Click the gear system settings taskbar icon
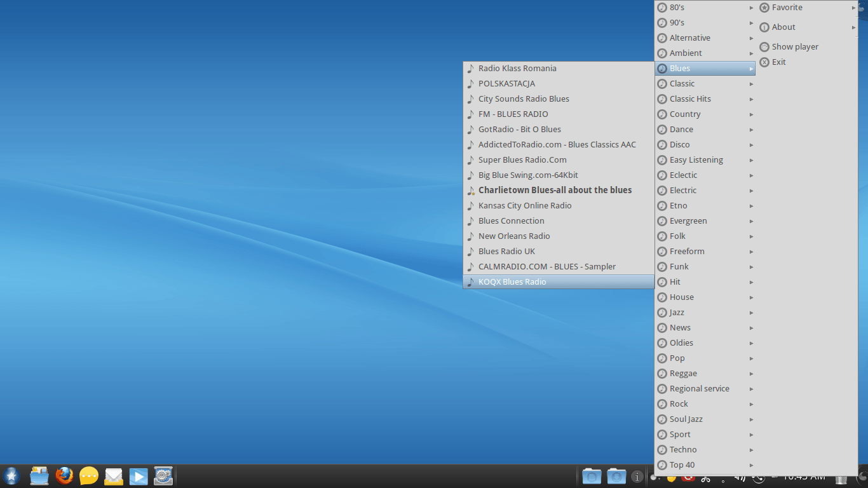This screenshot has height=488, width=868. point(163,475)
